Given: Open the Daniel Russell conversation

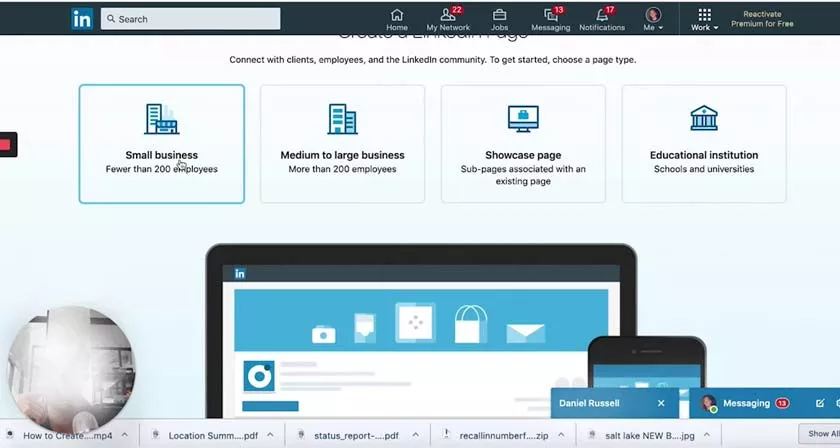Looking at the screenshot, I should (589, 403).
